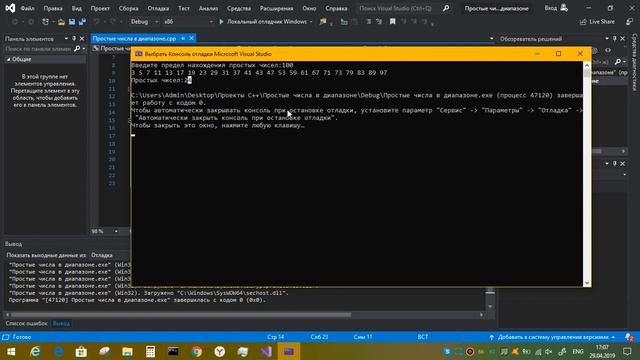
Task: Click the Open file folder icon
Action: point(61,22)
